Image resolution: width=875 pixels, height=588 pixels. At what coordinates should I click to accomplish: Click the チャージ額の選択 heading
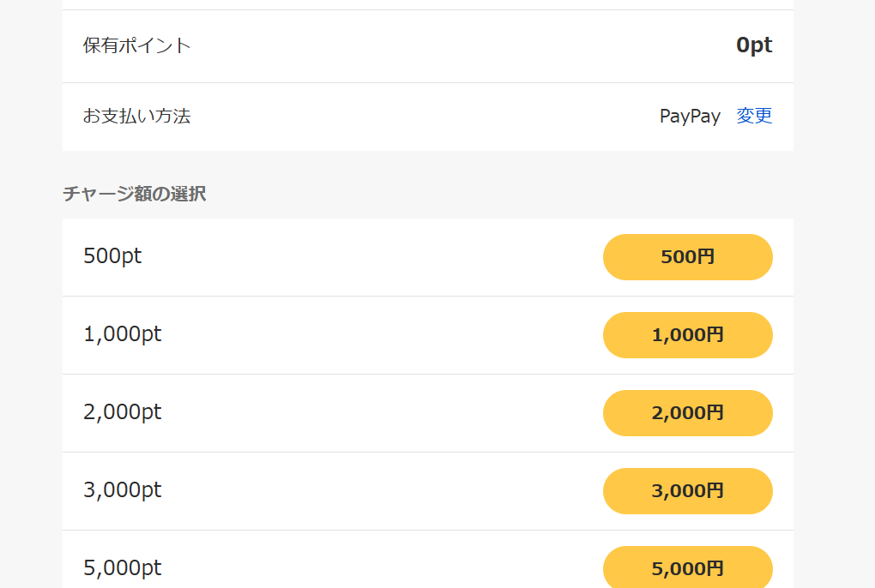pyautogui.click(x=135, y=194)
